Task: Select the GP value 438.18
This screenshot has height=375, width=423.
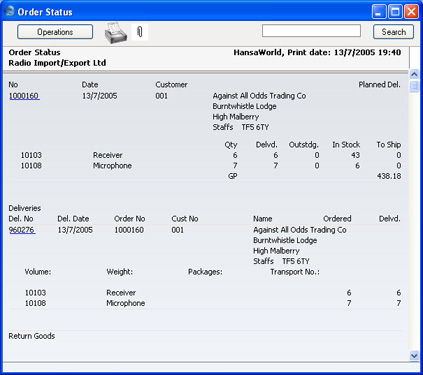Action: coord(389,176)
